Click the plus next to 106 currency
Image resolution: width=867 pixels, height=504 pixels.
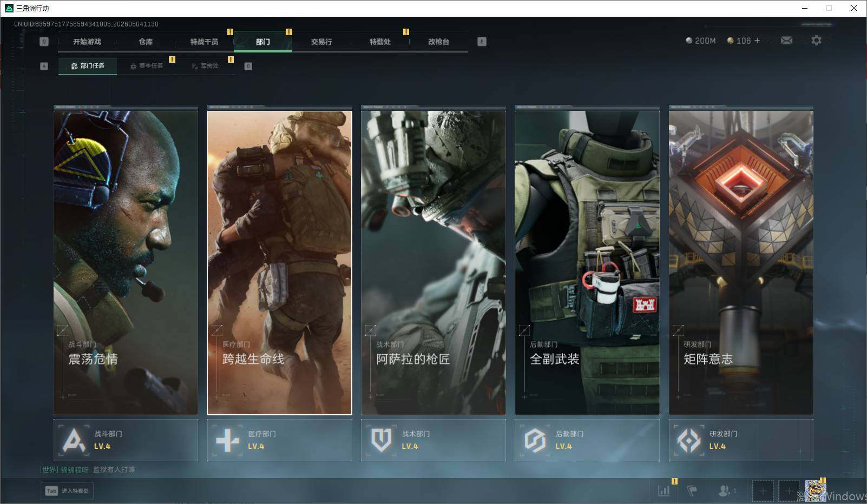tap(757, 41)
